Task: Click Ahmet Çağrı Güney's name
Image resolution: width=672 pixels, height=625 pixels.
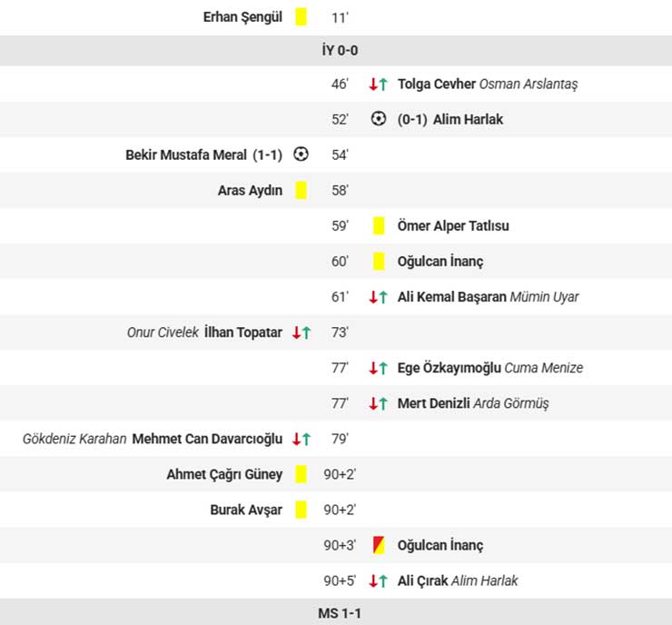Action: tap(224, 474)
